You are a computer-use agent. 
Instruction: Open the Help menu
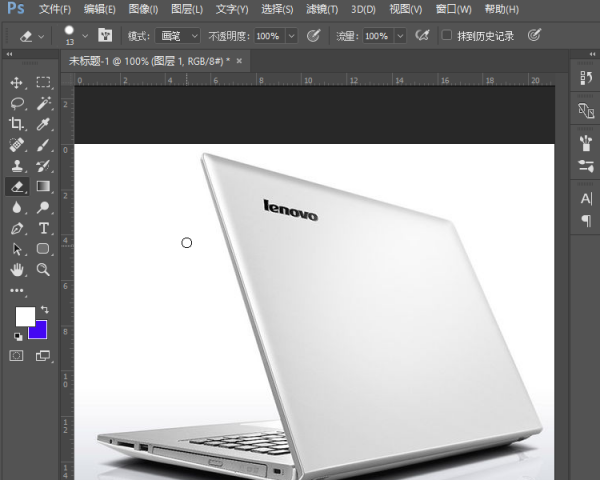point(502,9)
